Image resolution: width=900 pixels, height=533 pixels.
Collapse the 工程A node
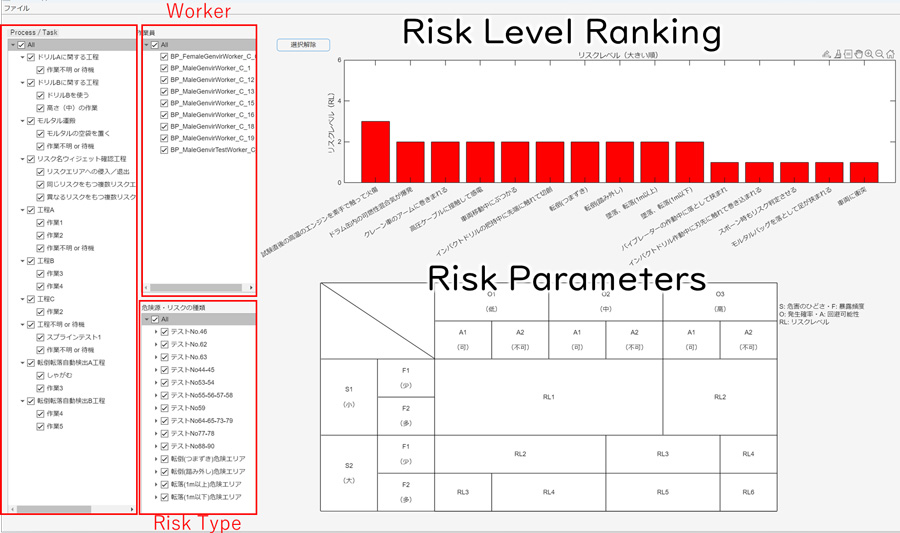[22, 210]
